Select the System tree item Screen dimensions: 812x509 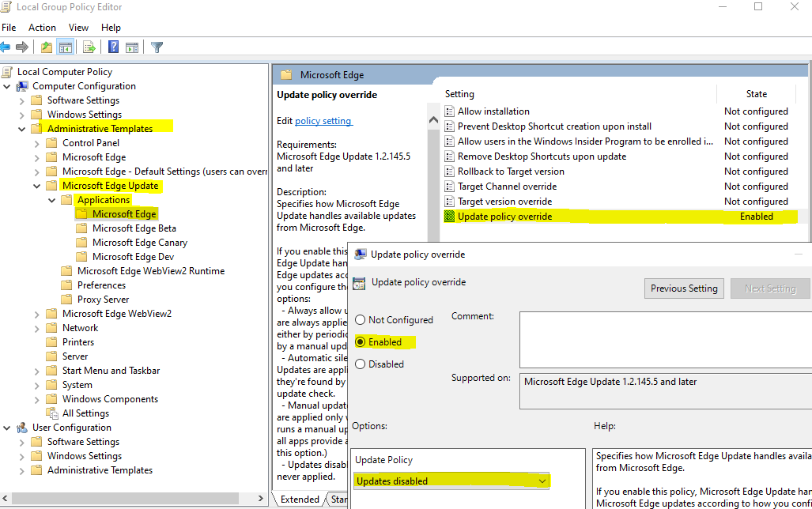(x=77, y=385)
